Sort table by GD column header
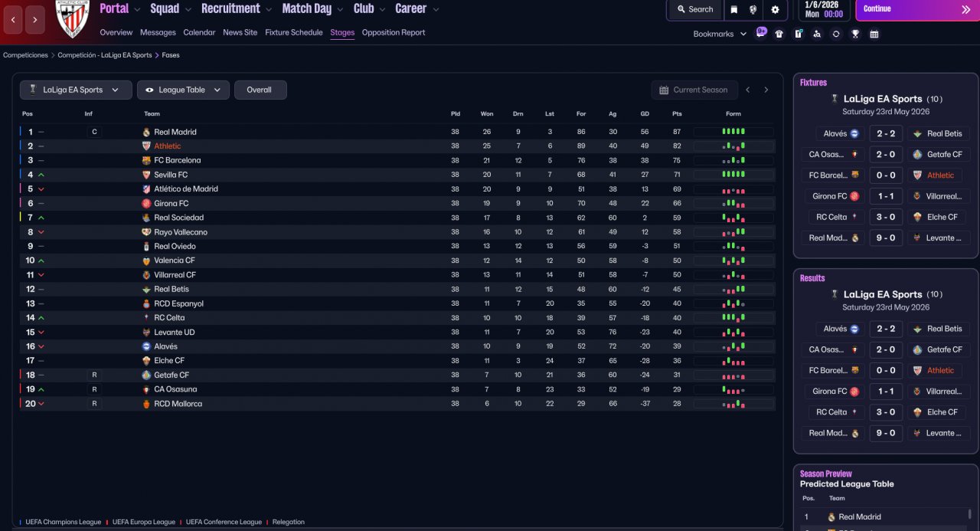Viewport: 980px width, 531px height. click(x=645, y=114)
